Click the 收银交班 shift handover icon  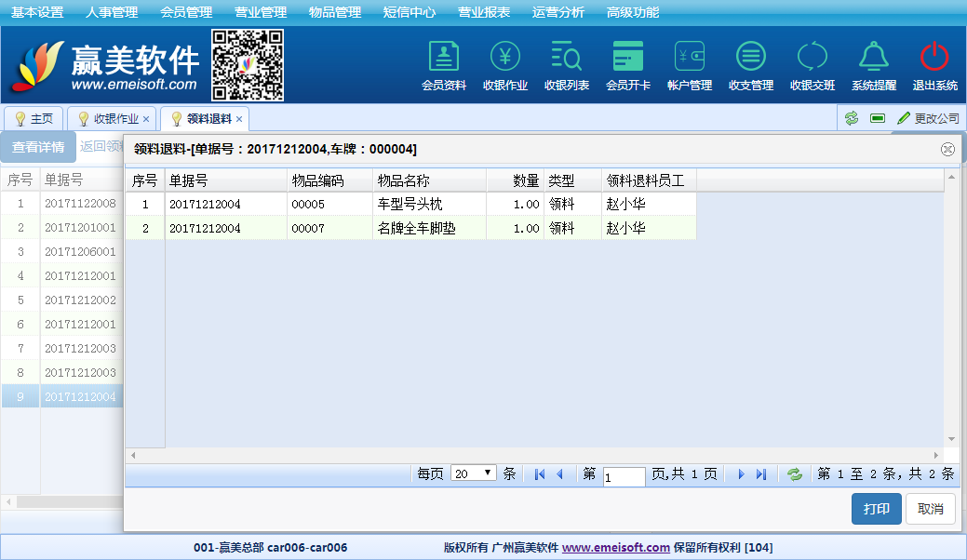click(812, 58)
